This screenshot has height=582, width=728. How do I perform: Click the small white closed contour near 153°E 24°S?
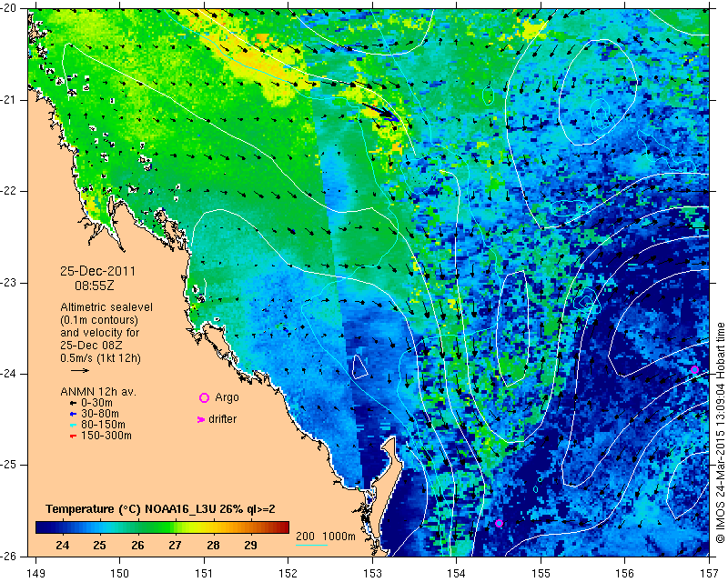tap(359, 366)
